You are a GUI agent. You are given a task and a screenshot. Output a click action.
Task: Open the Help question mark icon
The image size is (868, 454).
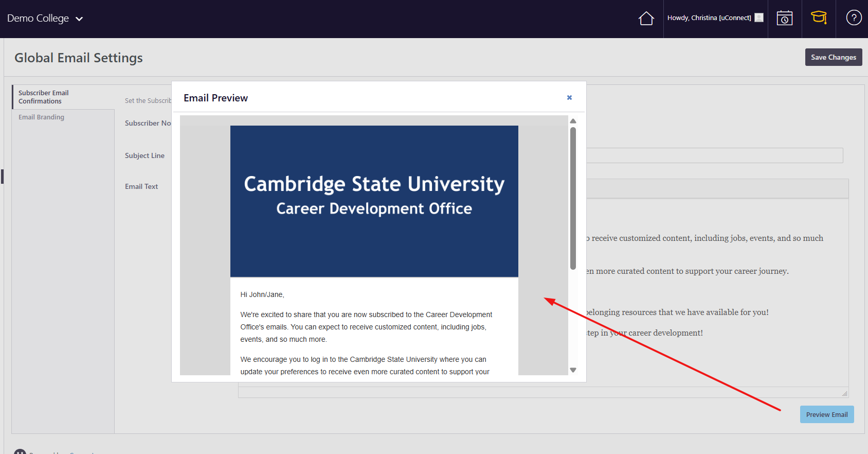pyautogui.click(x=854, y=18)
